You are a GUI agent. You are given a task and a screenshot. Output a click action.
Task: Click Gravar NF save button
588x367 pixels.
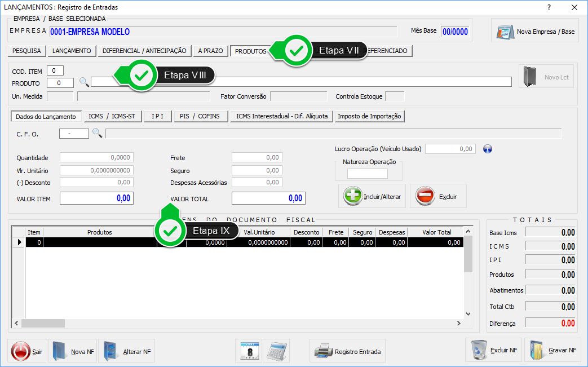(553, 350)
